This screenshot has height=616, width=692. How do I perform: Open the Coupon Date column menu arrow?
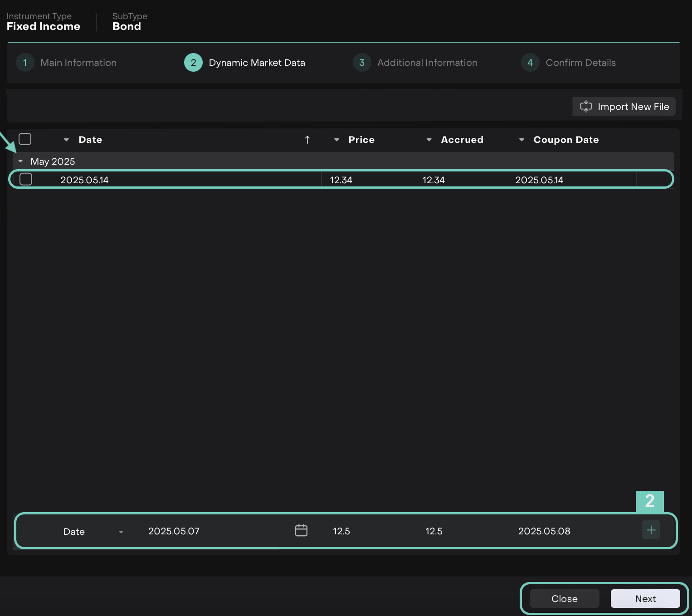pos(521,140)
